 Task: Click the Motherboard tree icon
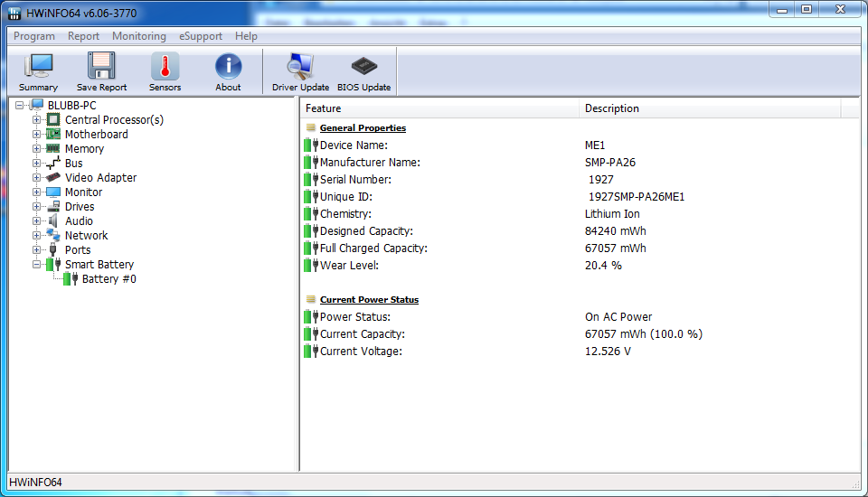click(53, 134)
